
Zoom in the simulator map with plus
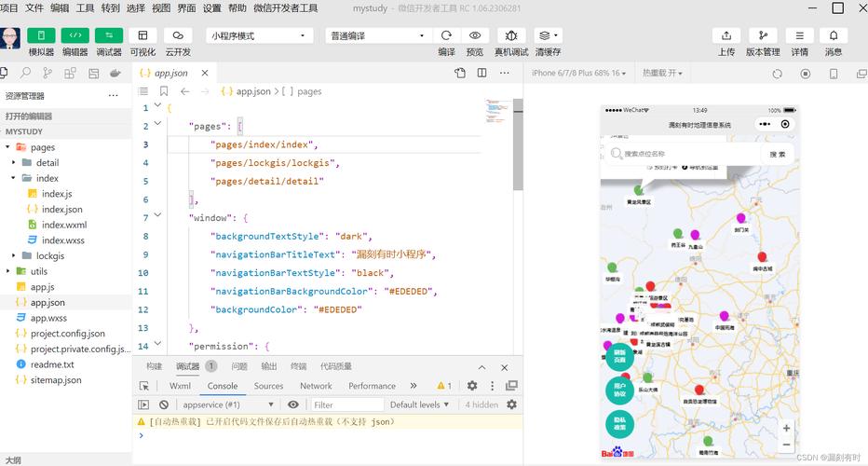(786, 428)
